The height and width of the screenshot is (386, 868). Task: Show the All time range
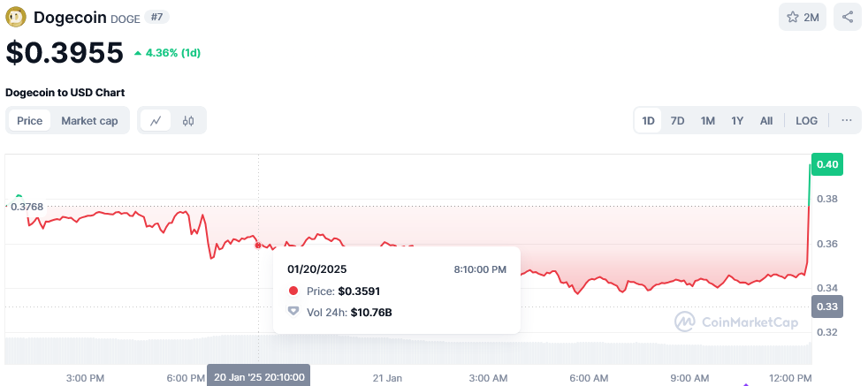[x=766, y=120]
